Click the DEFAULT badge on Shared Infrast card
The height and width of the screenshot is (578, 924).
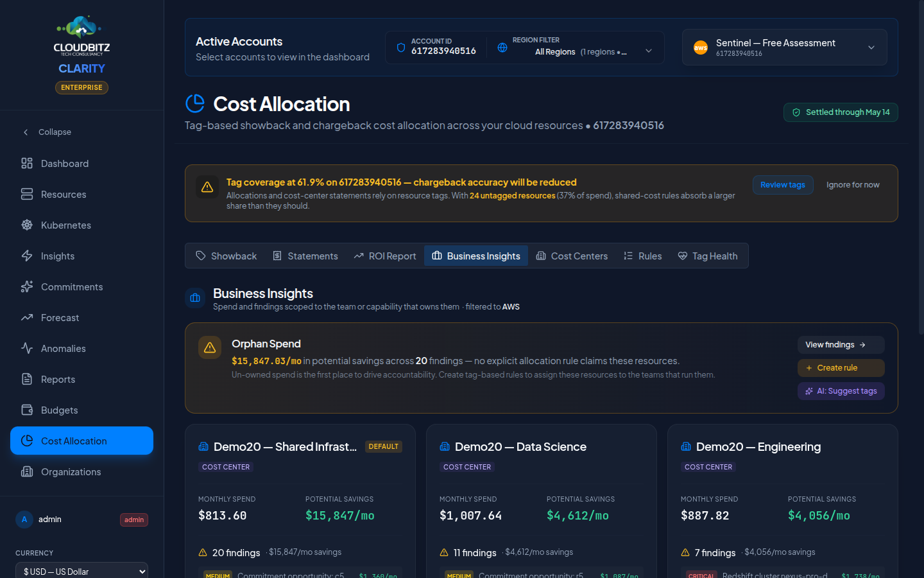coord(384,446)
